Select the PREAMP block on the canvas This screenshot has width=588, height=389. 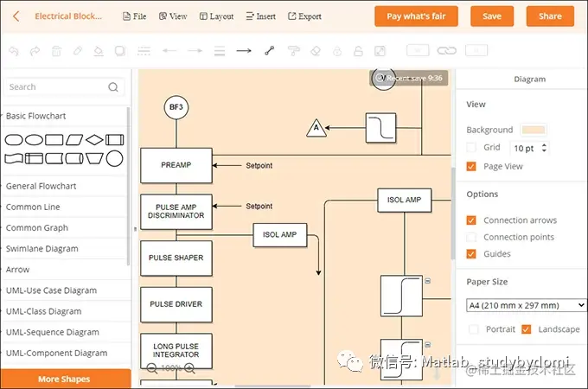[176, 165]
